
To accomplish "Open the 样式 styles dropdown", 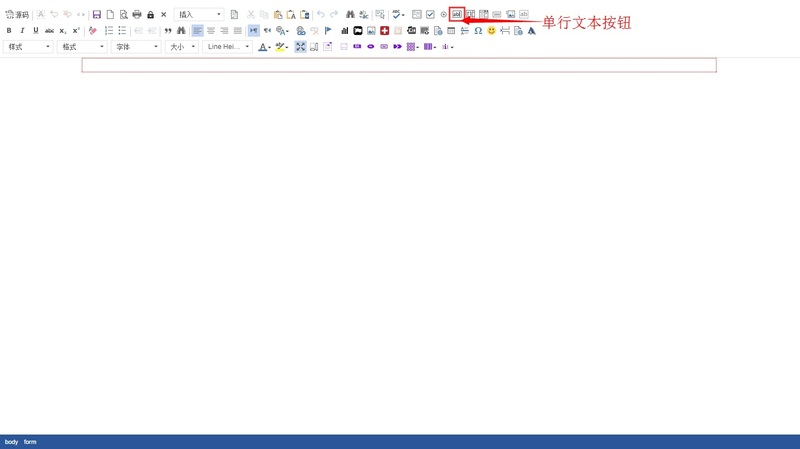I will point(28,47).
